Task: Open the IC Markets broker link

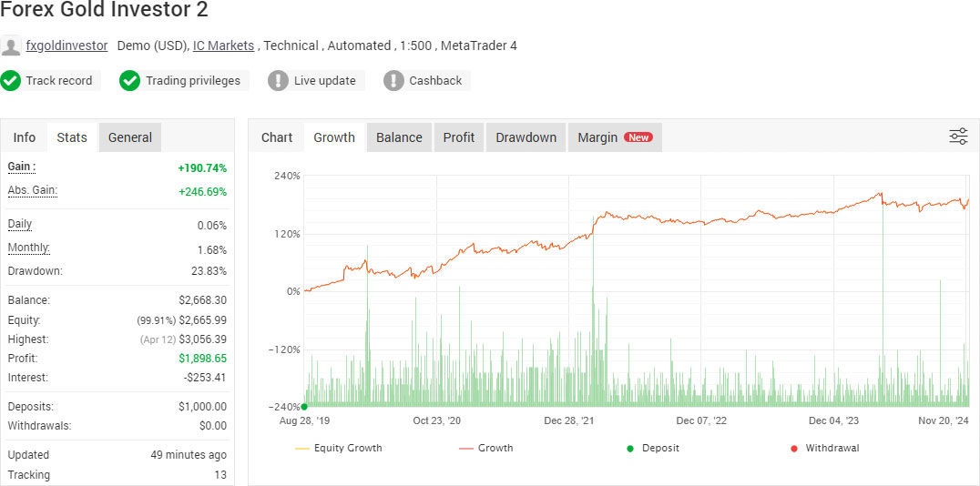Action: 224,46
